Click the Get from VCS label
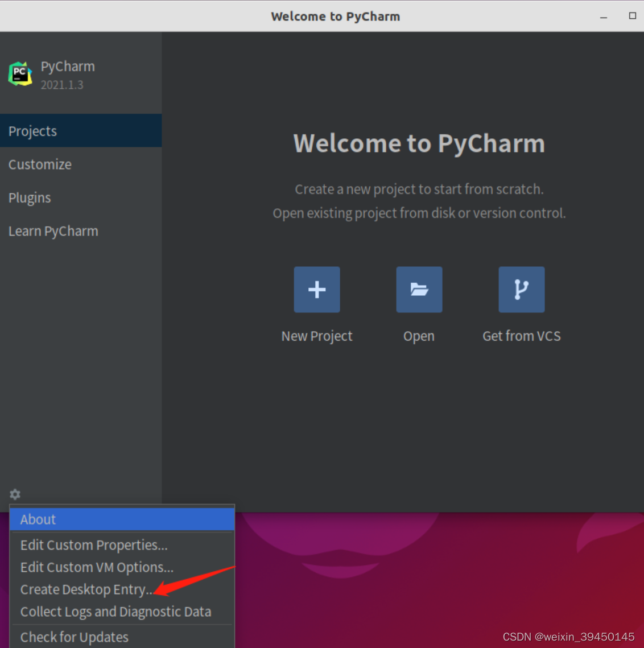Viewport: 644px width, 648px height. click(521, 336)
